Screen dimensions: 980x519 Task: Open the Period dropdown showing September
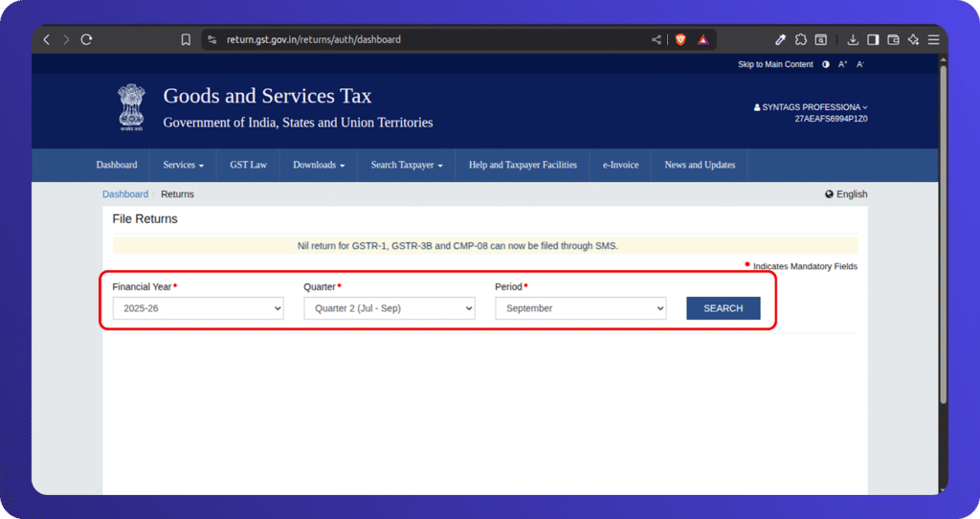tap(581, 308)
